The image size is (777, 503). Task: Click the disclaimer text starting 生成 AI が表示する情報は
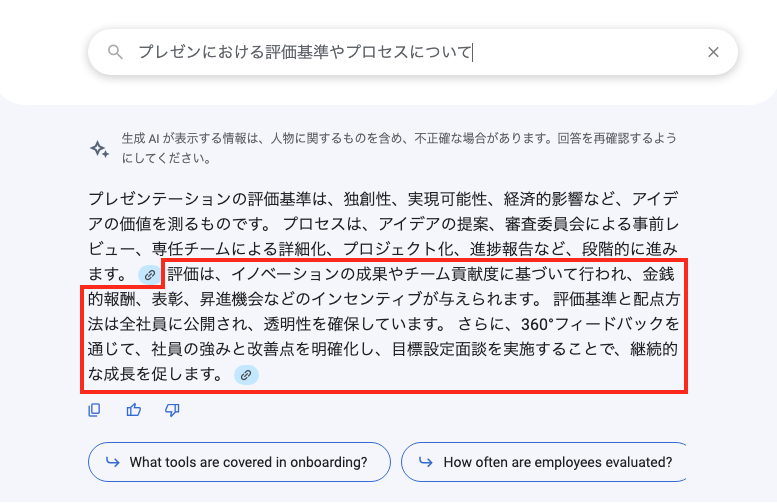[399, 148]
